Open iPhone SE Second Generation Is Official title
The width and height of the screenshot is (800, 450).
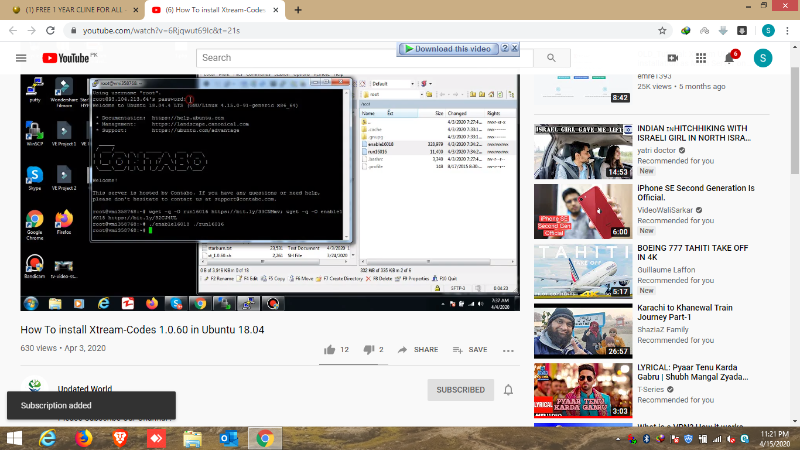pos(696,193)
